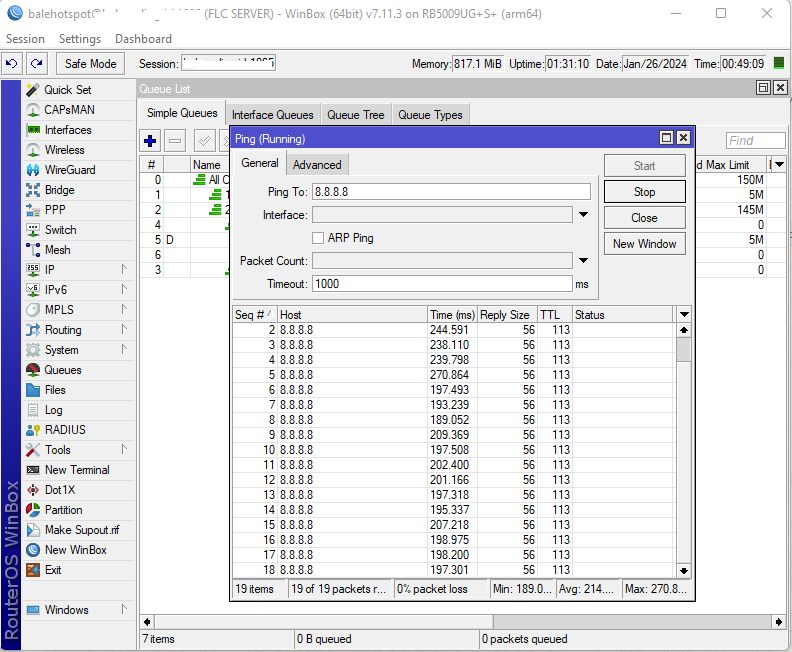Viewport: 792px width, 652px height.
Task: Click ping results vertical scrollbar thumb
Action: coord(684,349)
